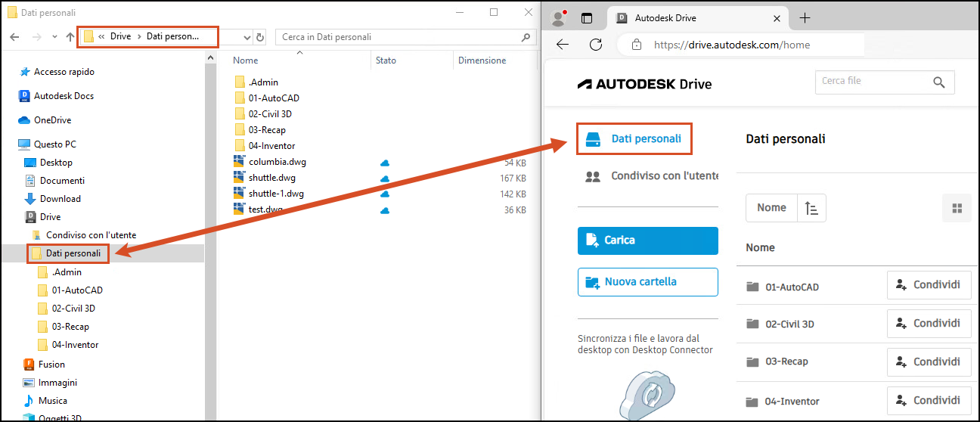Open the browser profile icon
Viewport: 980px width, 422px height.
coord(560,18)
